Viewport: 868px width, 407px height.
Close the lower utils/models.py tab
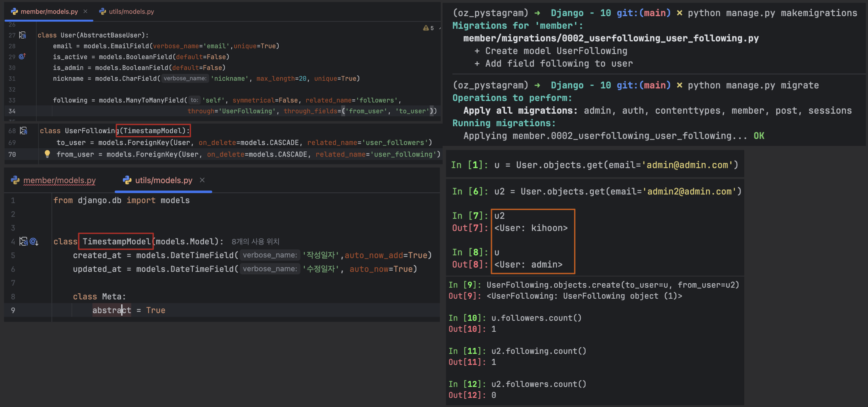click(x=202, y=180)
